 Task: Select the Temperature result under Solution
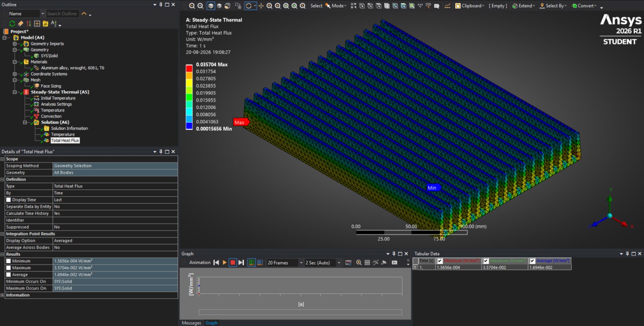pyautogui.click(x=63, y=135)
